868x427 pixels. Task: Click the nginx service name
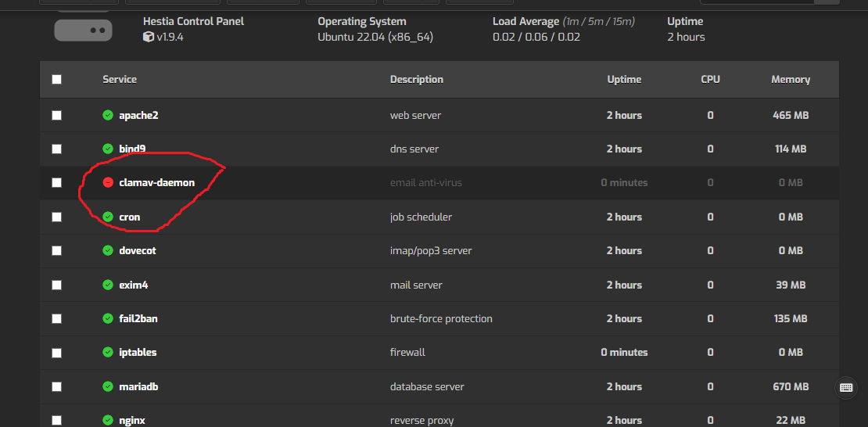(132, 420)
